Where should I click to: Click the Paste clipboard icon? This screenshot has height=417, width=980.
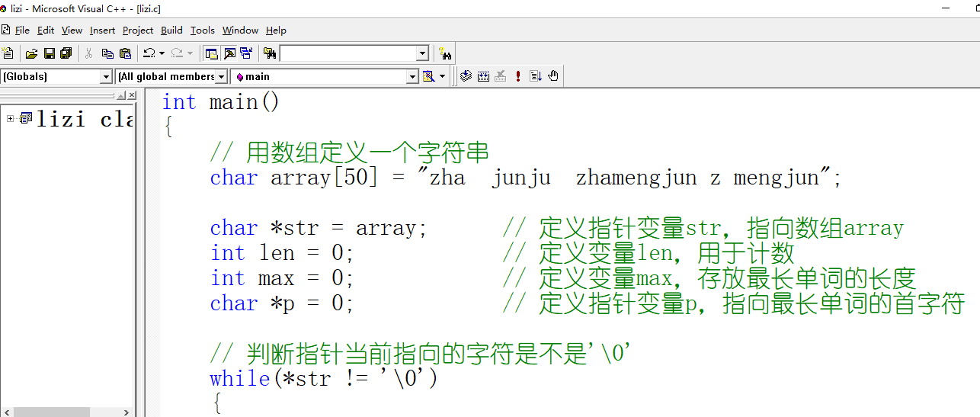[x=125, y=53]
